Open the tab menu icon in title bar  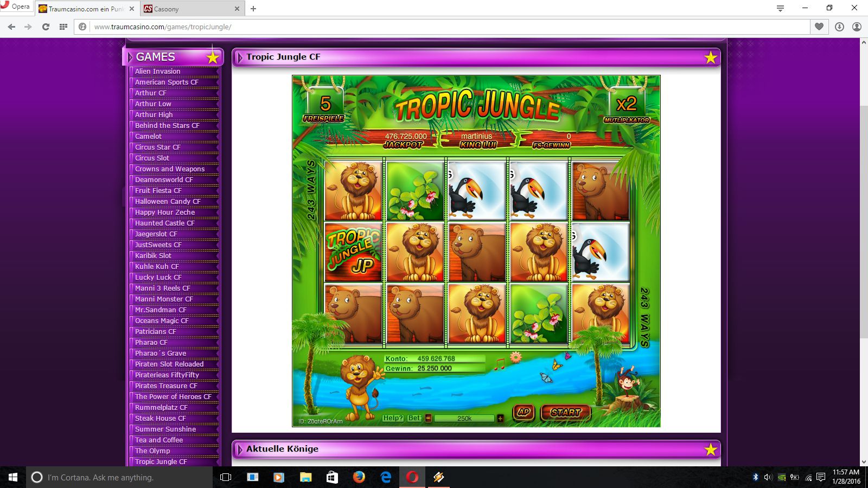pyautogui.click(x=780, y=8)
